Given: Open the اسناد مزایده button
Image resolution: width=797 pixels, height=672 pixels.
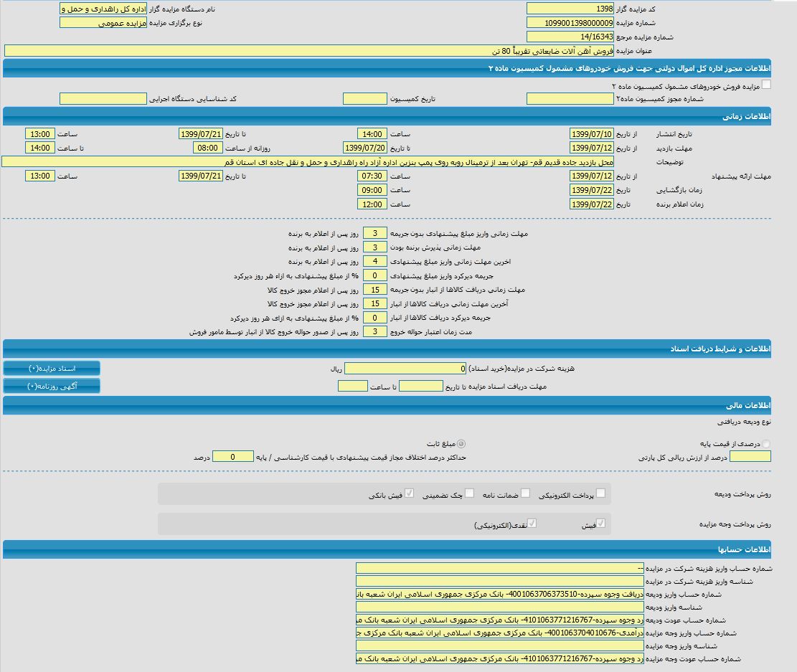Looking at the screenshot, I should [x=52, y=368].
